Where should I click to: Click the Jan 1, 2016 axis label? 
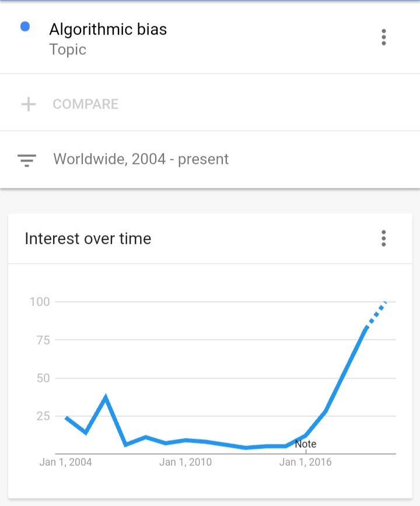click(305, 462)
